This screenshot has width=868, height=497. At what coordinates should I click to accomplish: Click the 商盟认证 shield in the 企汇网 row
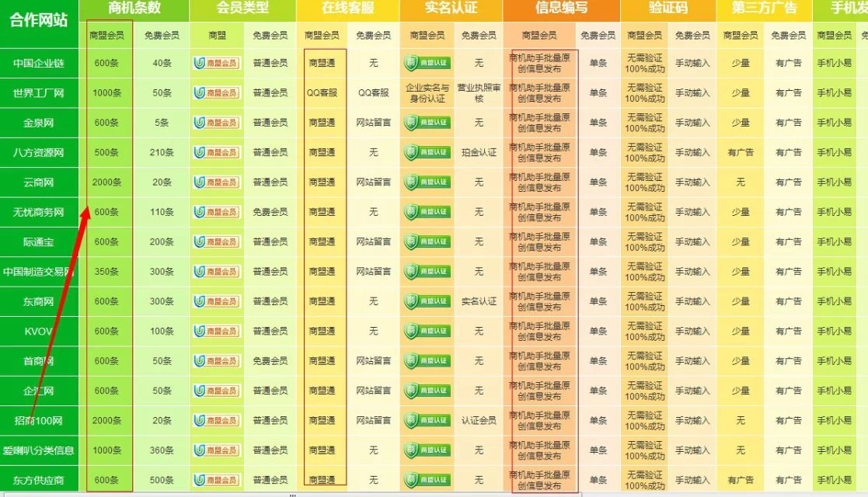point(427,391)
